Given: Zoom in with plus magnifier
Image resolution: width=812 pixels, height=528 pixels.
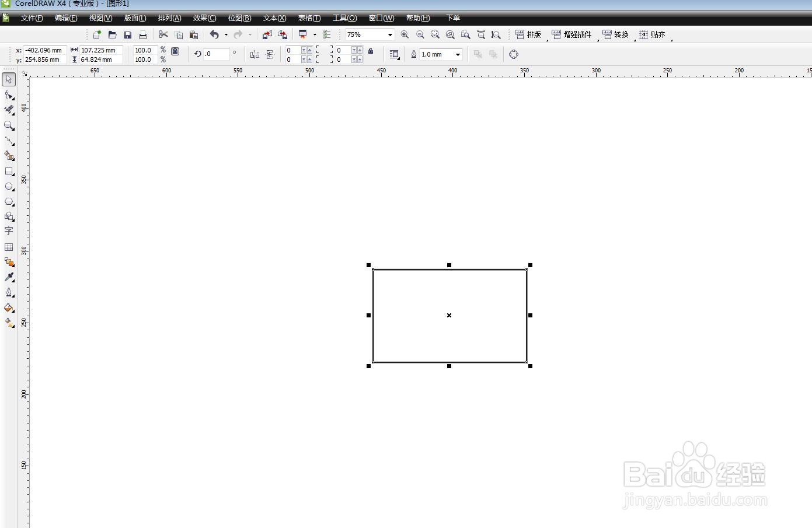Looking at the screenshot, I should 405,34.
